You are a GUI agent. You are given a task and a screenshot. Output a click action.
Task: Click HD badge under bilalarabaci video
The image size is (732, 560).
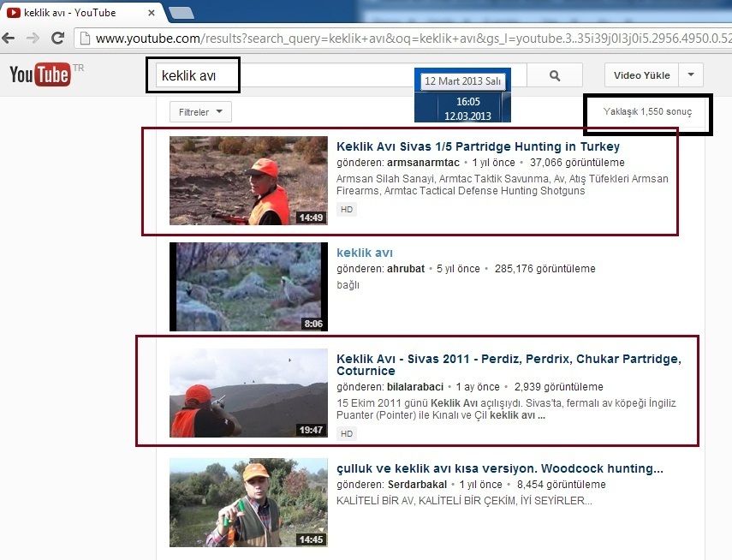[x=347, y=434]
